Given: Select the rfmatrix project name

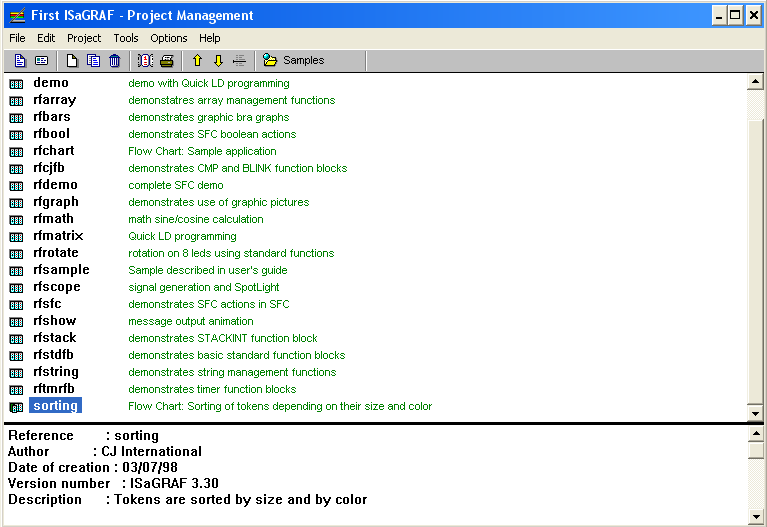Looking at the screenshot, I should click(x=58, y=236).
